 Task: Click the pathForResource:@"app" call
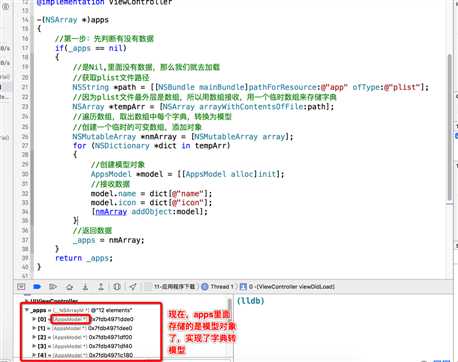pos(298,87)
